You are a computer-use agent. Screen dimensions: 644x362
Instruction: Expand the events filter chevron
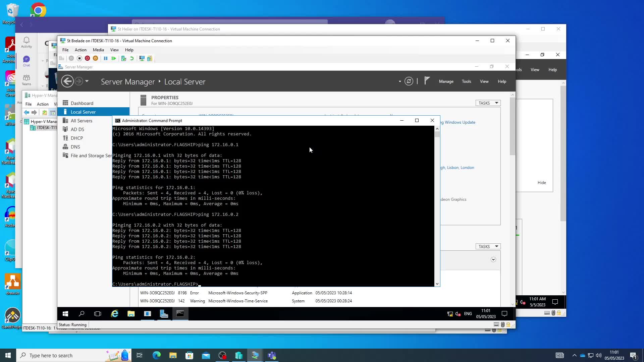click(x=493, y=259)
